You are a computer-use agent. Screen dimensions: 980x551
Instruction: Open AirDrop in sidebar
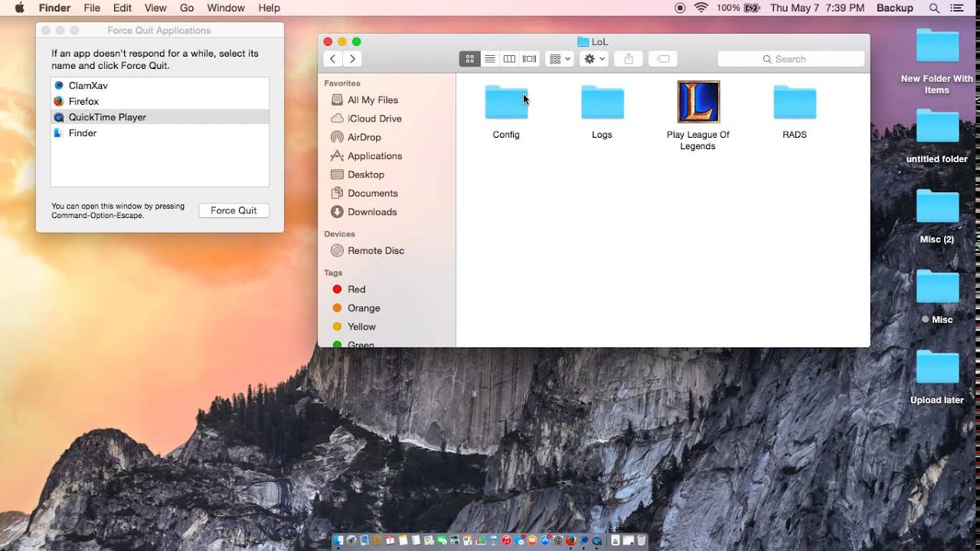tap(364, 137)
